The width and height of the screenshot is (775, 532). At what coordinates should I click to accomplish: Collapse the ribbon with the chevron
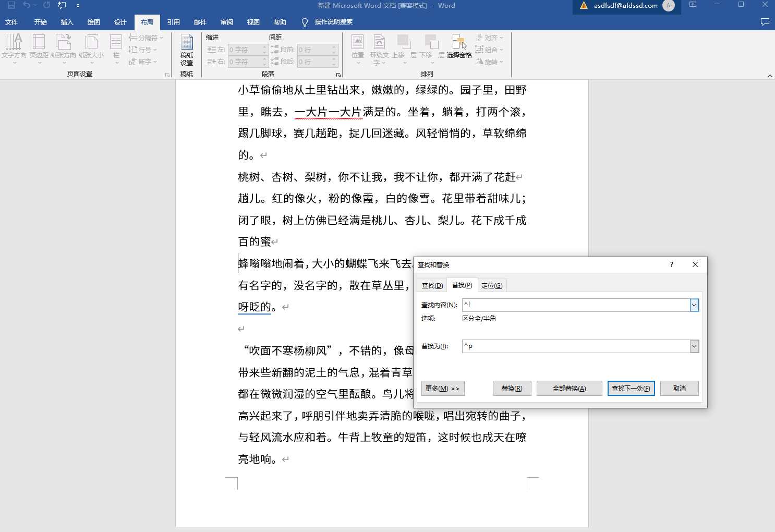click(770, 76)
